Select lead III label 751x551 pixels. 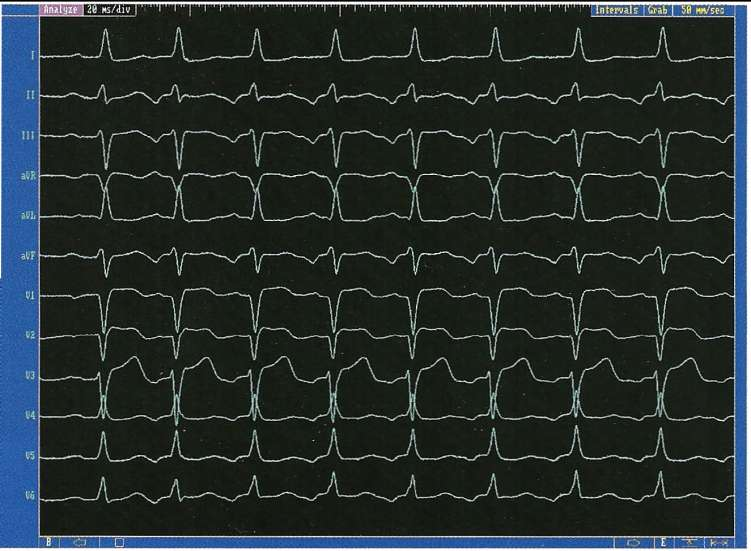[x=28, y=136]
